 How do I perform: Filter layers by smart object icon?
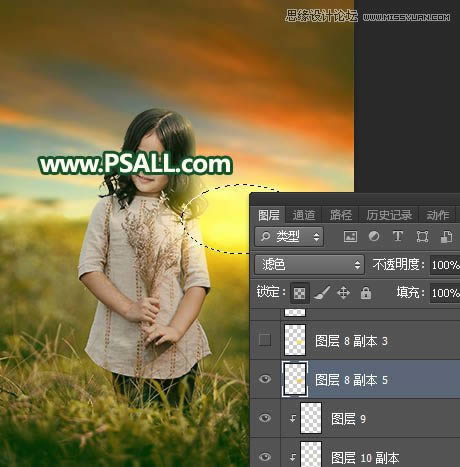(x=446, y=237)
